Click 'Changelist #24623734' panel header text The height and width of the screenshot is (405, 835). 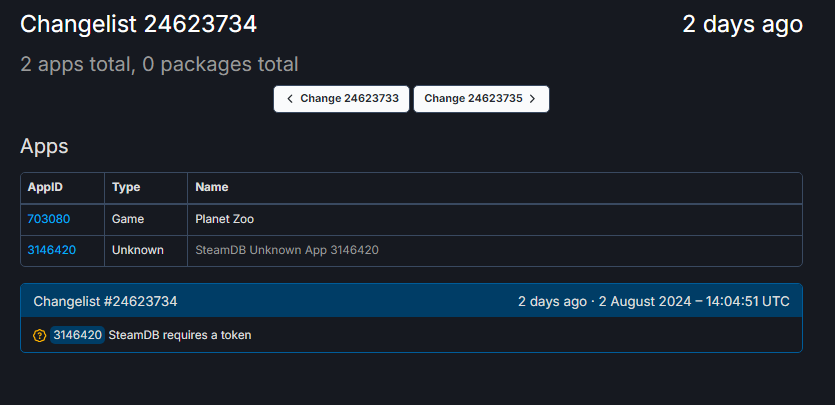105,302
